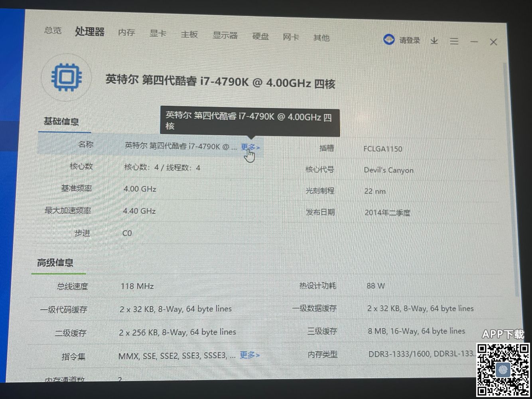This screenshot has width=532, height=399.
Task: Expand 更多 link in 指令集 row
Action: click(250, 355)
